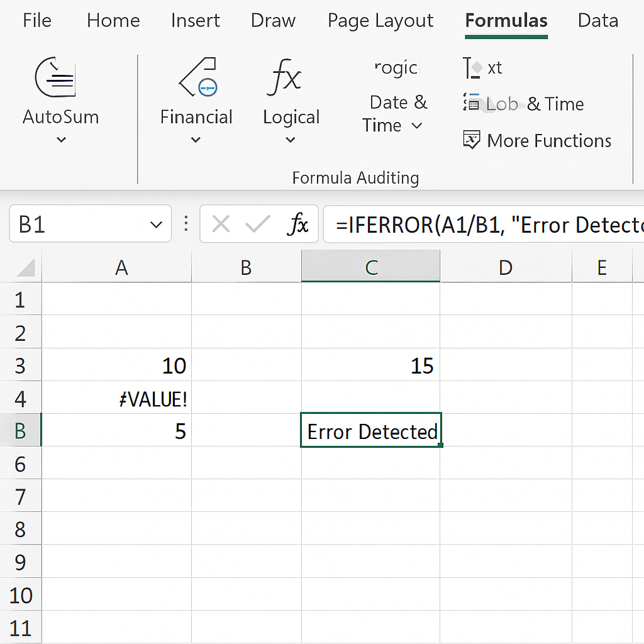Screen dimensions: 644x644
Task: Click the cancel X icon in formula bar
Action: click(x=221, y=224)
